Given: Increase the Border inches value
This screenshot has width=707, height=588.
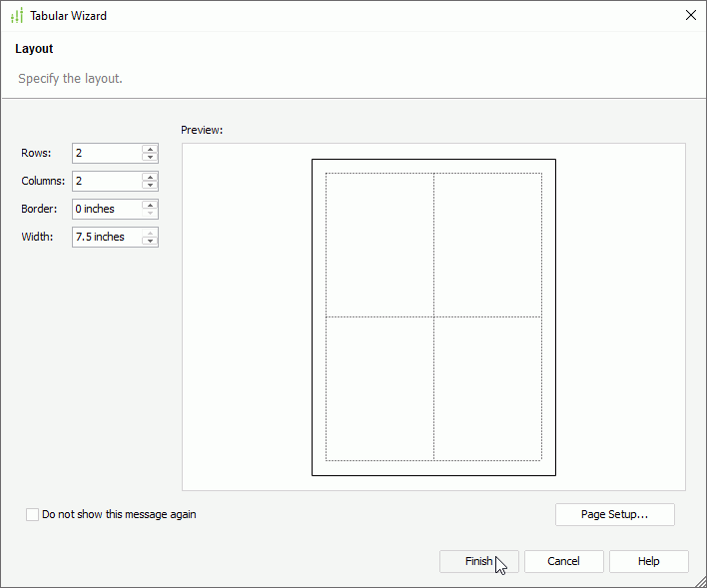Looking at the screenshot, I should [150, 206].
